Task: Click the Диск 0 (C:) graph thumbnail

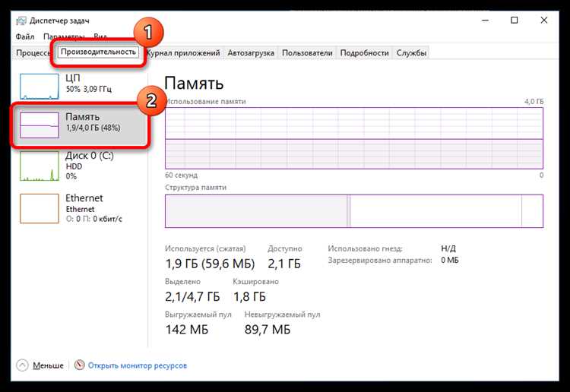Action: pyautogui.click(x=40, y=166)
